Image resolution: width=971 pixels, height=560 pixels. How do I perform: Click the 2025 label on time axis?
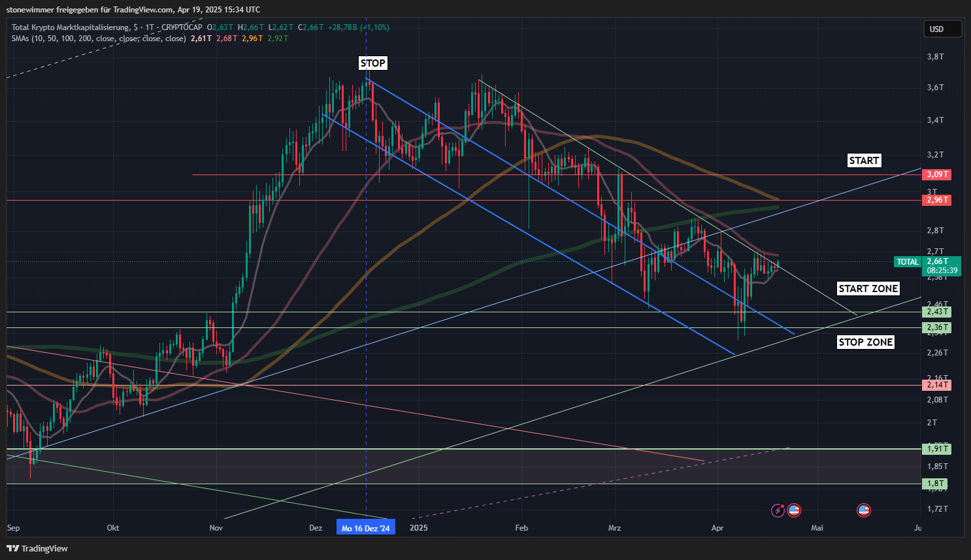click(x=418, y=528)
